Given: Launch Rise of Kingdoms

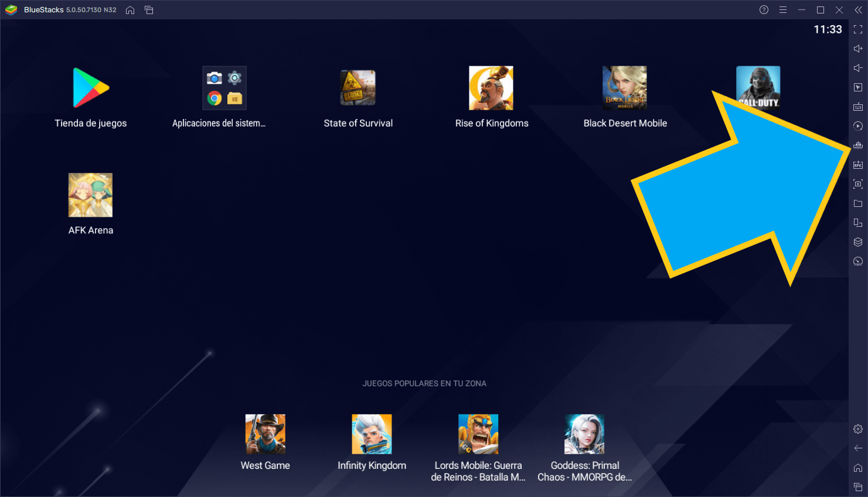Looking at the screenshot, I should [x=491, y=88].
